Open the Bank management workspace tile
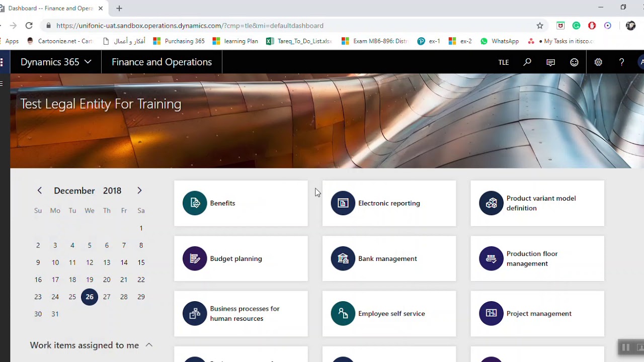 389,258
